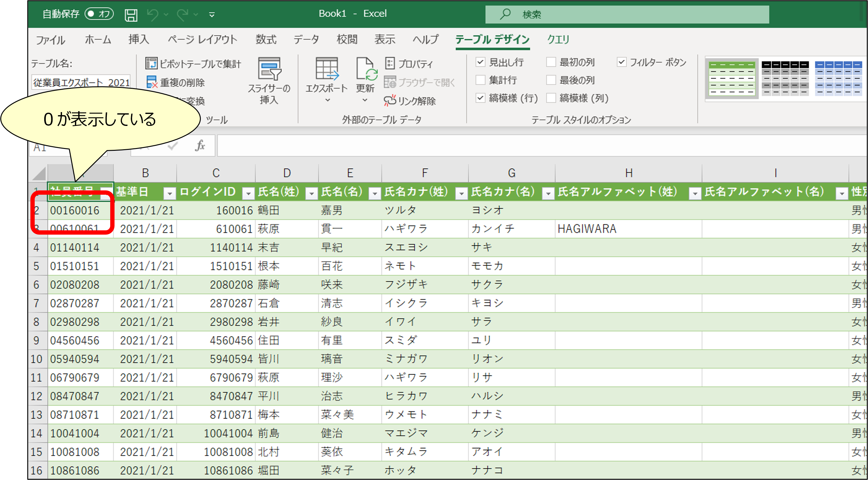868x480 pixels.
Task: Open 氏名アルファベット(姓) filter dropdown
Action: pos(695,193)
